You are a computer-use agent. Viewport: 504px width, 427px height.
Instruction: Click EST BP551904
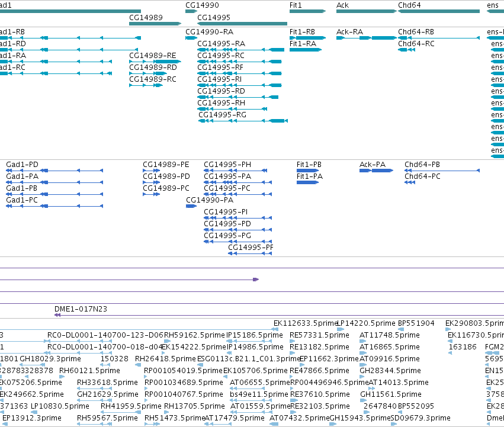(x=416, y=323)
